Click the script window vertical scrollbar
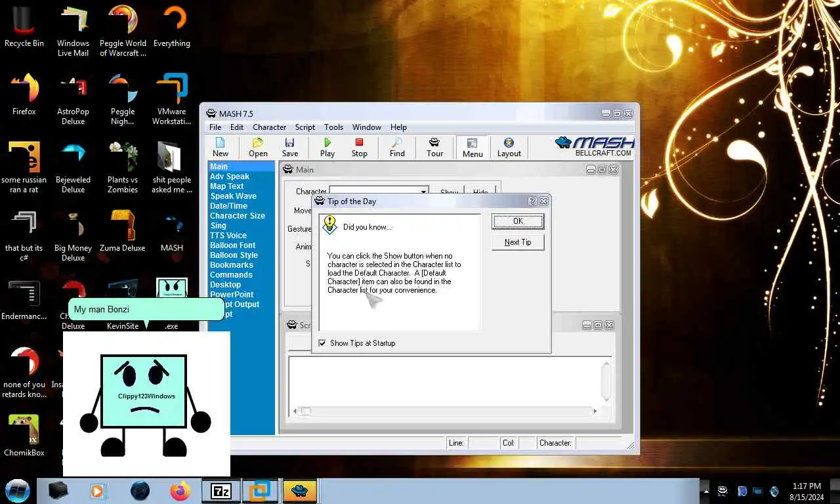 click(606, 381)
